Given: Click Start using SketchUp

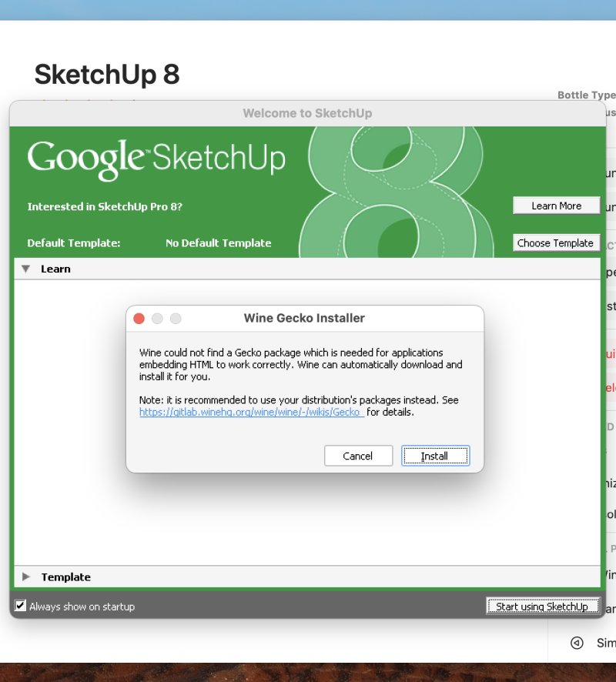Looking at the screenshot, I should 542,606.
